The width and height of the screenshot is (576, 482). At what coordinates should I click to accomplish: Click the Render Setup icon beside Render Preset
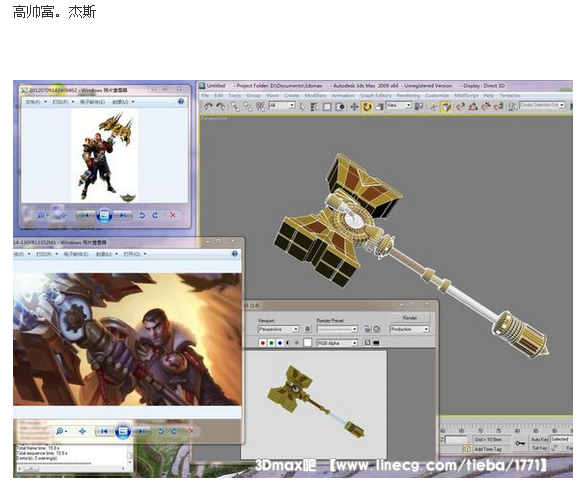coord(367,329)
